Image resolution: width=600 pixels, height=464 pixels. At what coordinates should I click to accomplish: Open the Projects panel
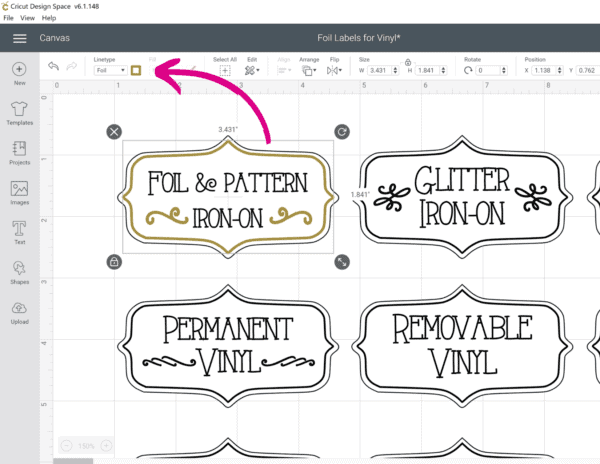19,152
